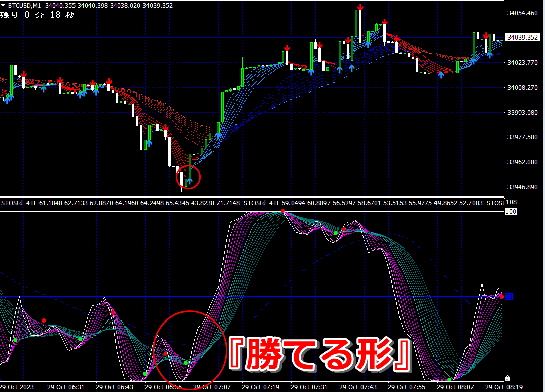Click the 29 Oct 07:19 time label
The width and height of the screenshot is (545, 392).
click(x=261, y=387)
